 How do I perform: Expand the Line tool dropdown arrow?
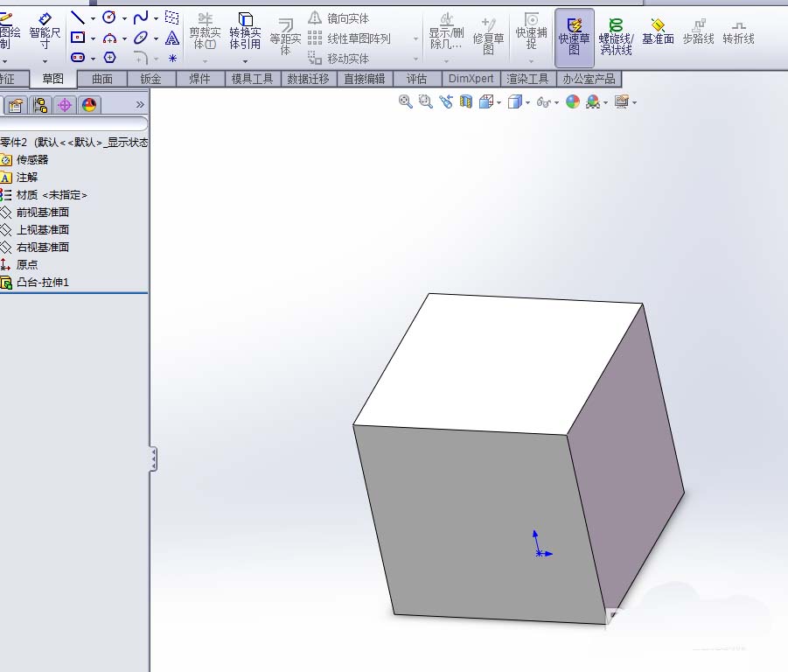click(x=93, y=19)
